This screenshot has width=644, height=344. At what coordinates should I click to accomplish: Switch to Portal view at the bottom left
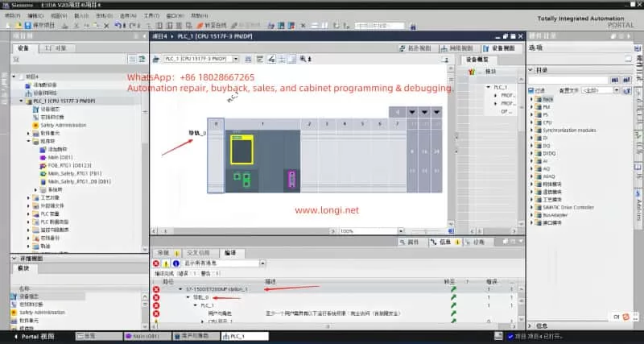[x=34, y=337]
